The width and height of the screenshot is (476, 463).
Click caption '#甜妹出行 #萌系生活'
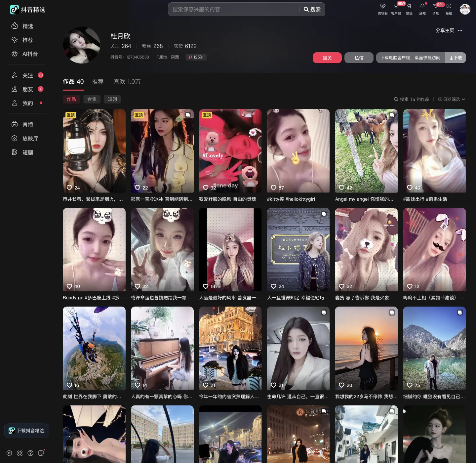[425, 199]
